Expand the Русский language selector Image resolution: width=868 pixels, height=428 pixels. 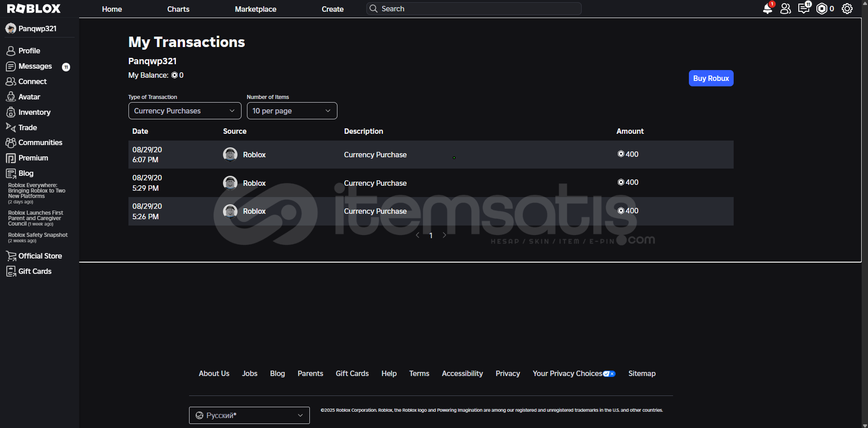click(x=249, y=415)
